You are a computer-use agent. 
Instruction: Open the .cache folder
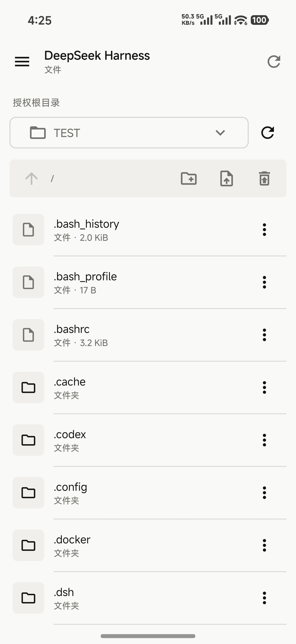[x=148, y=387]
